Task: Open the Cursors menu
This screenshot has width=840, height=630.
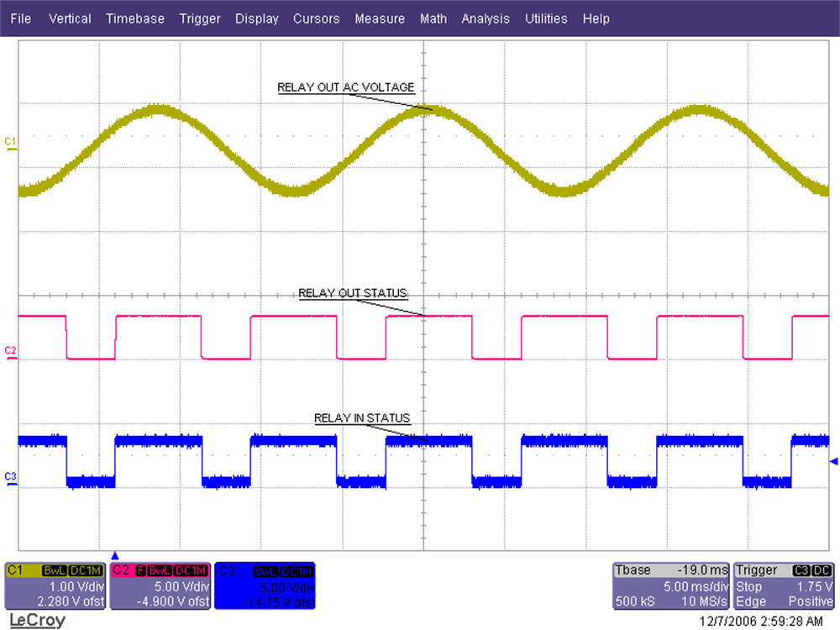Action: click(x=316, y=18)
